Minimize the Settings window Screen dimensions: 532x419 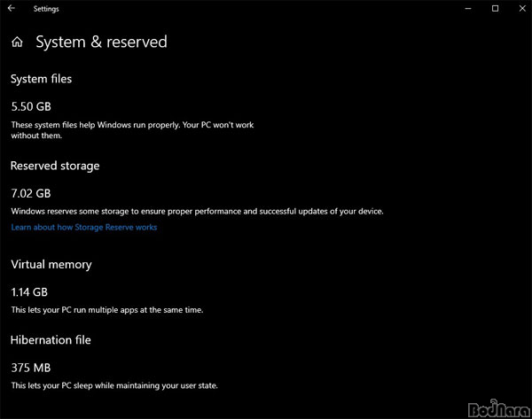coord(468,9)
